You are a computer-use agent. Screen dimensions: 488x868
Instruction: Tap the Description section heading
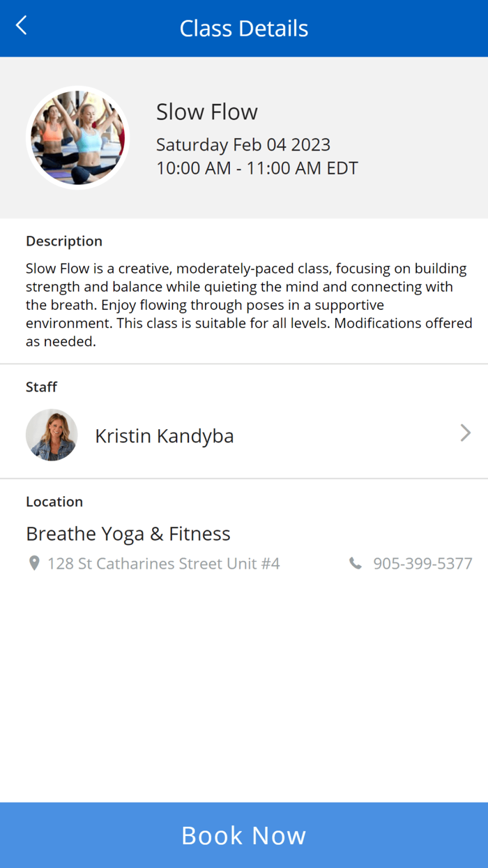(63, 241)
